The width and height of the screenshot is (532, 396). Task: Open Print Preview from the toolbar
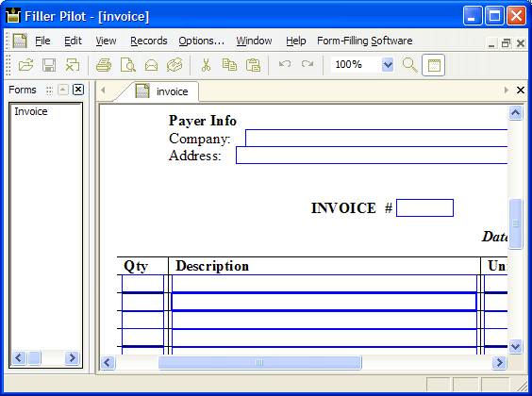[x=128, y=65]
